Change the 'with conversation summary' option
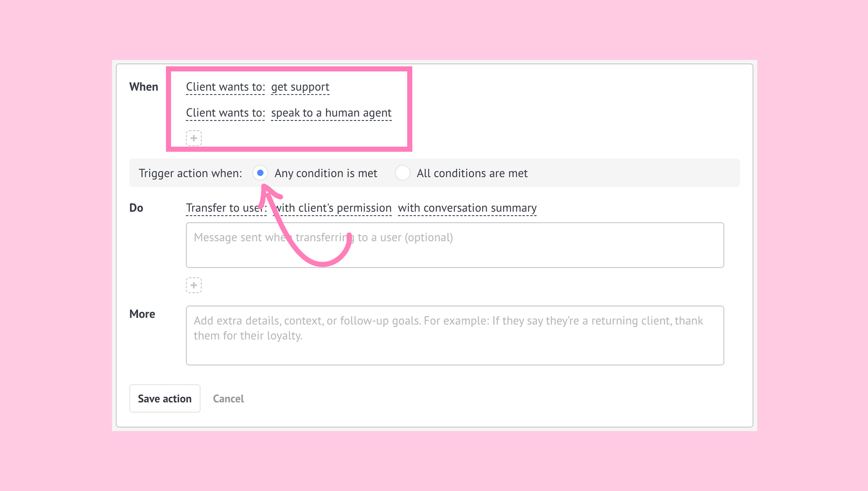The width and height of the screenshot is (868, 491). 467,208
